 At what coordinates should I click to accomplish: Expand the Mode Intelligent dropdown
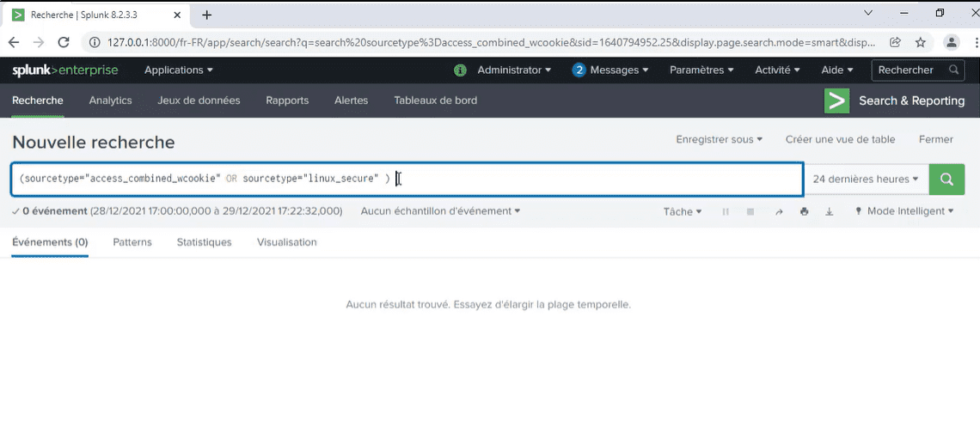pyautogui.click(x=905, y=211)
